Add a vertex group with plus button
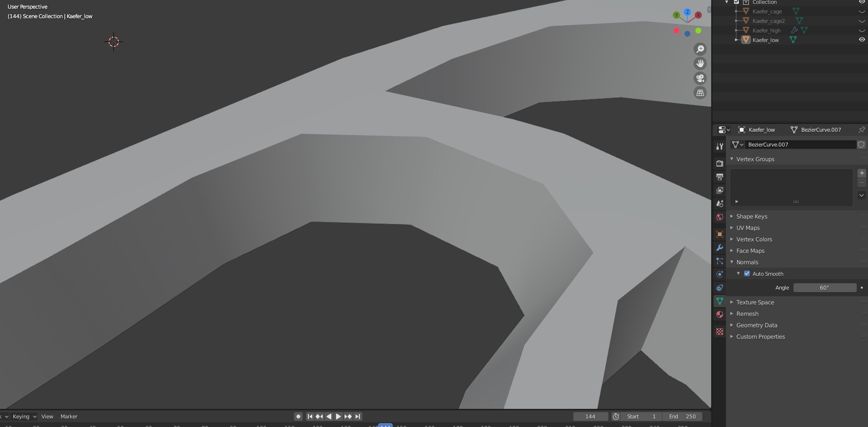 [862, 173]
